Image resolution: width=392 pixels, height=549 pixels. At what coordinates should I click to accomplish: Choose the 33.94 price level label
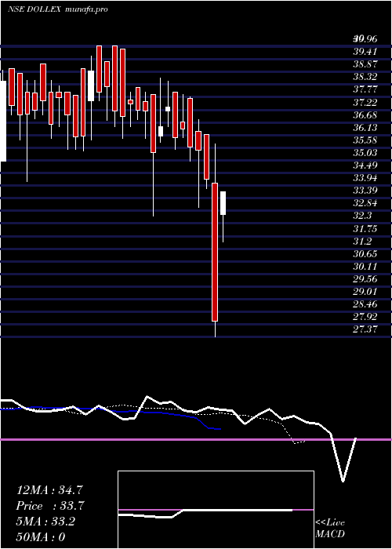(x=365, y=178)
